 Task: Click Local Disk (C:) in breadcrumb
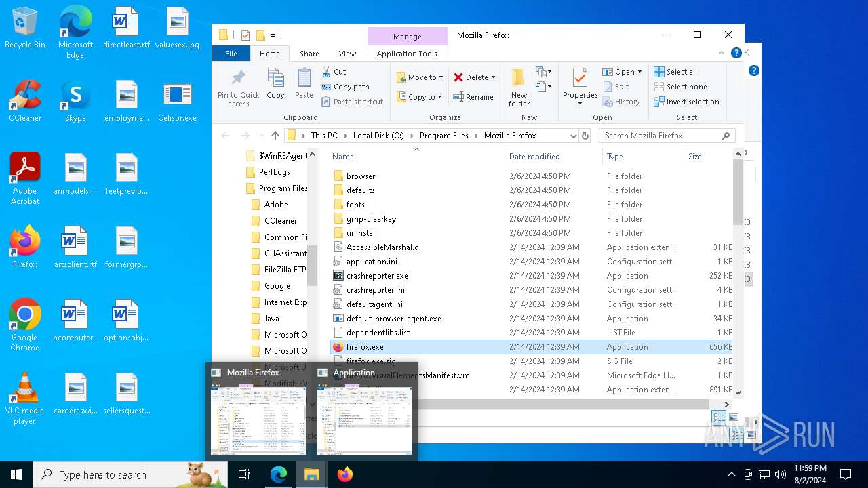pyautogui.click(x=378, y=136)
